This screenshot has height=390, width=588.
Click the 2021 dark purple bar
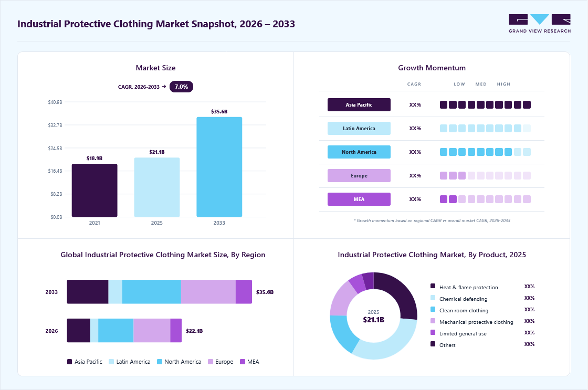94,191
